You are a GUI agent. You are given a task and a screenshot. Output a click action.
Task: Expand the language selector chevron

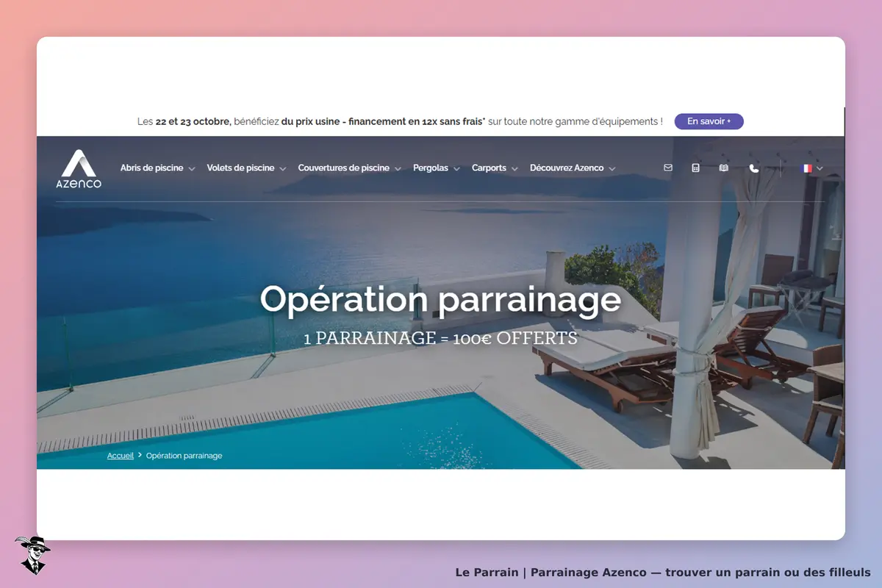pos(820,168)
